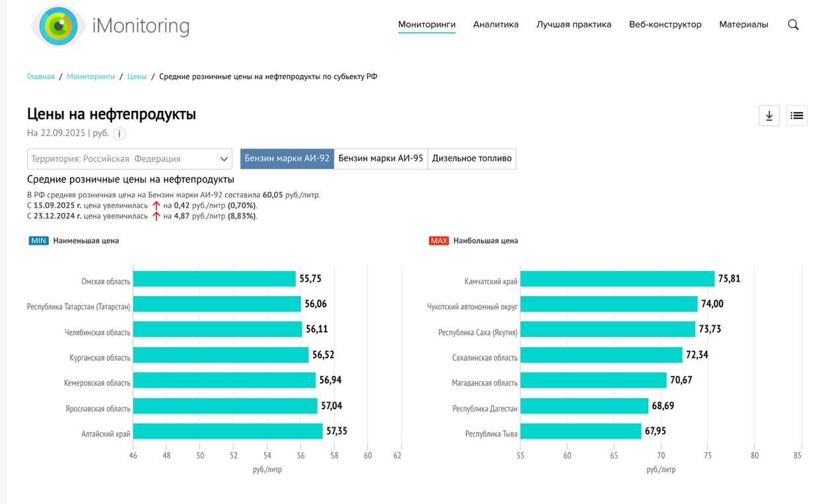Select Бензин марки АИ-92 option

pyautogui.click(x=287, y=158)
